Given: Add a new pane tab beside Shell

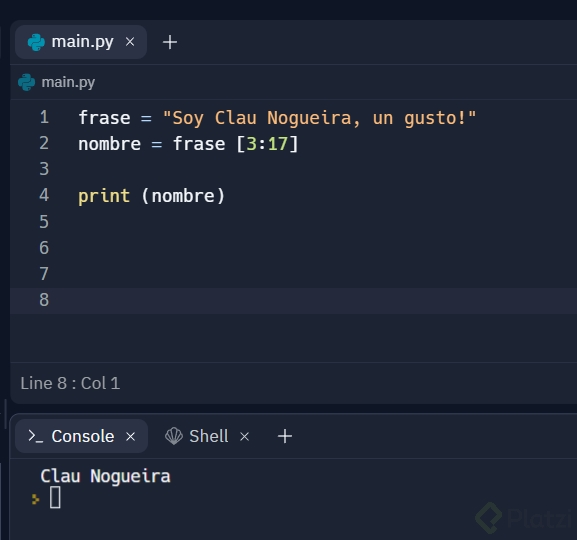Looking at the screenshot, I should point(285,436).
